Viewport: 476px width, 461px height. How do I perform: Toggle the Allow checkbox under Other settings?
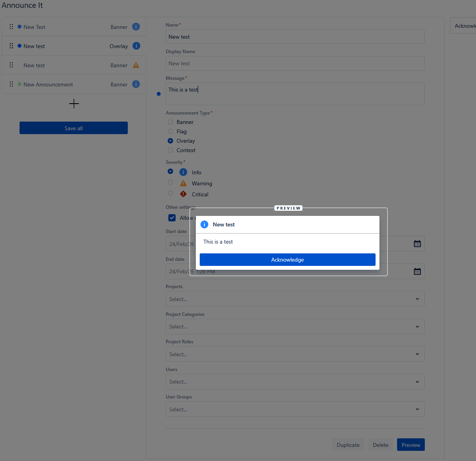tap(172, 218)
